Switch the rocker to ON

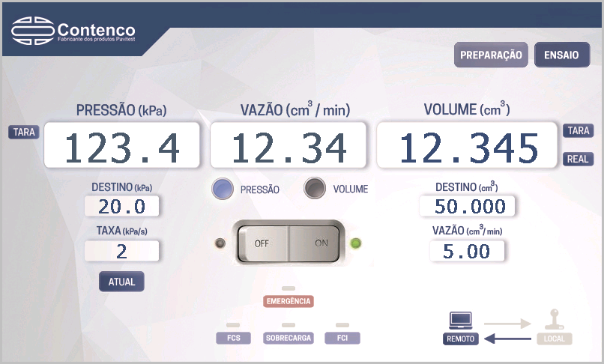click(320, 243)
